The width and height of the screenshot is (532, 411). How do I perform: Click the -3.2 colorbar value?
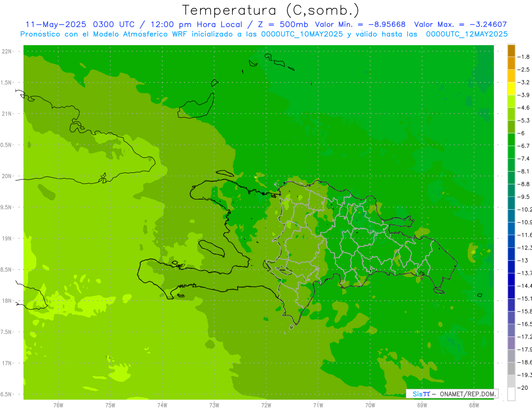(x=524, y=82)
